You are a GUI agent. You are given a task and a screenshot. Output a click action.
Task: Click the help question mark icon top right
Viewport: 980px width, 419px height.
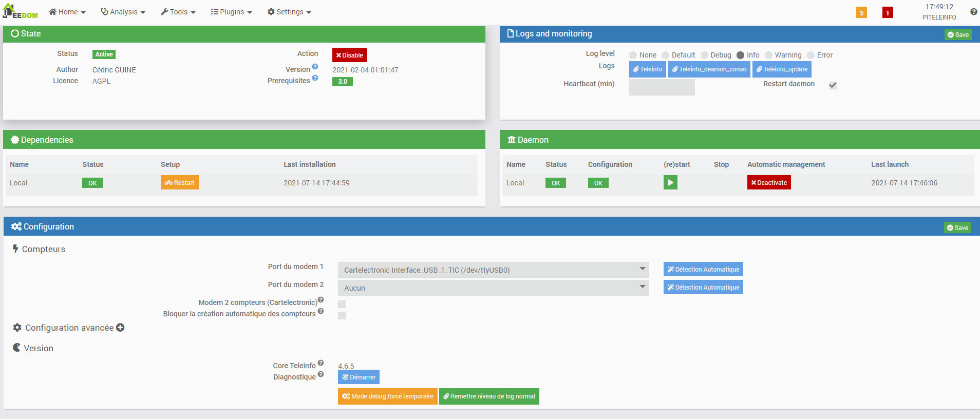point(973,12)
